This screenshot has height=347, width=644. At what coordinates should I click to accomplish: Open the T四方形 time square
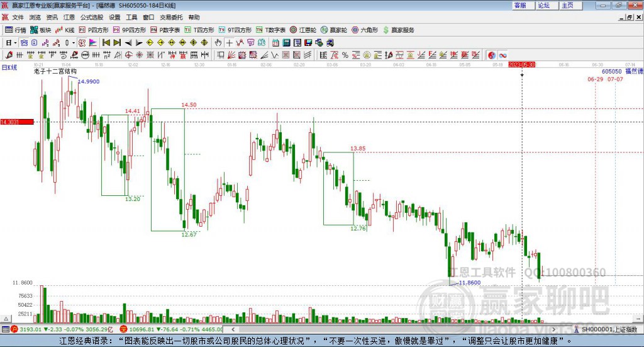point(199,30)
